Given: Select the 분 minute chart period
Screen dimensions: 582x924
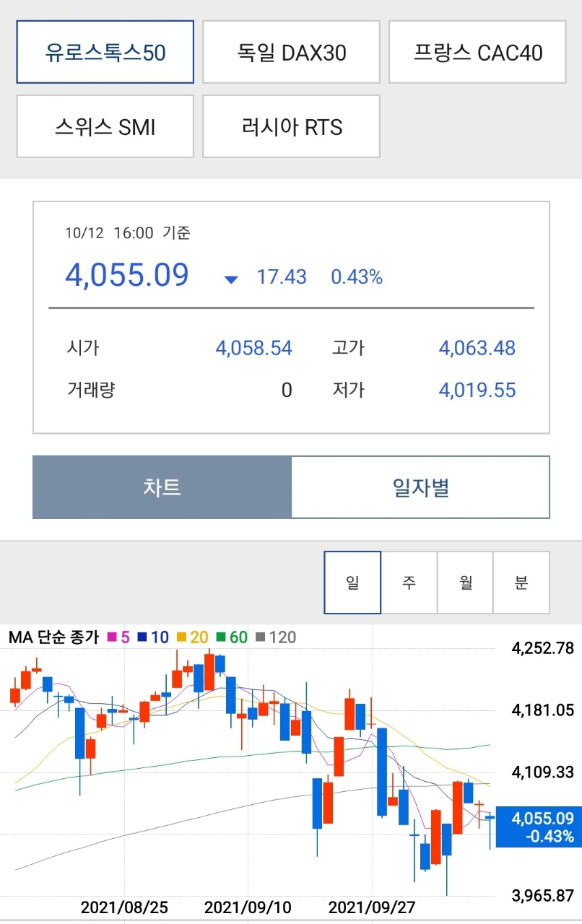Looking at the screenshot, I should (x=521, y=583).
